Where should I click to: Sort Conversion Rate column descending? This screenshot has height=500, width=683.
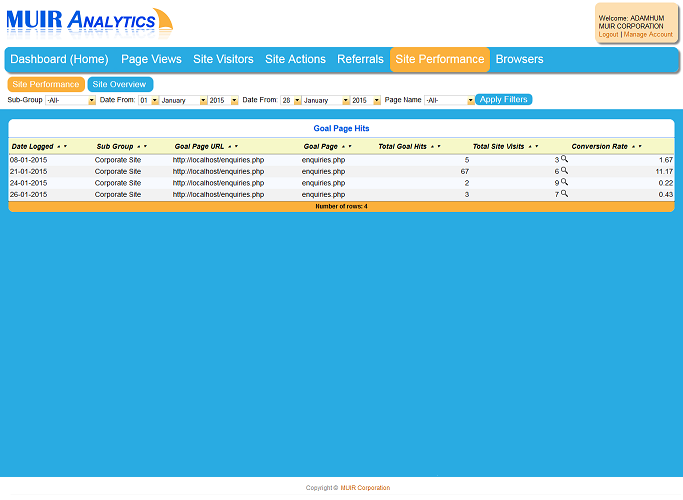tap(640, 147)
